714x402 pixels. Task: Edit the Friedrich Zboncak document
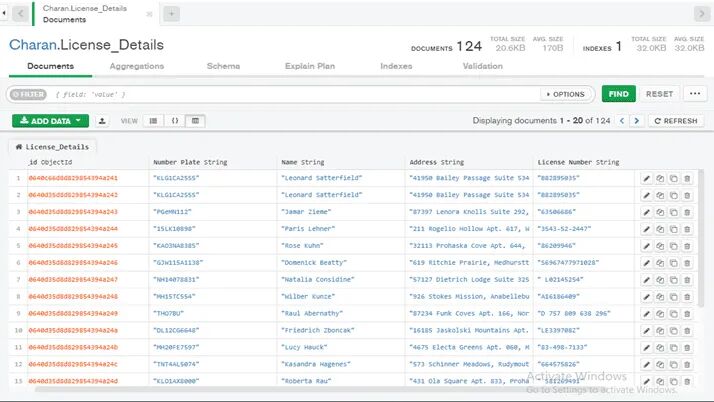tap(646, 331)
